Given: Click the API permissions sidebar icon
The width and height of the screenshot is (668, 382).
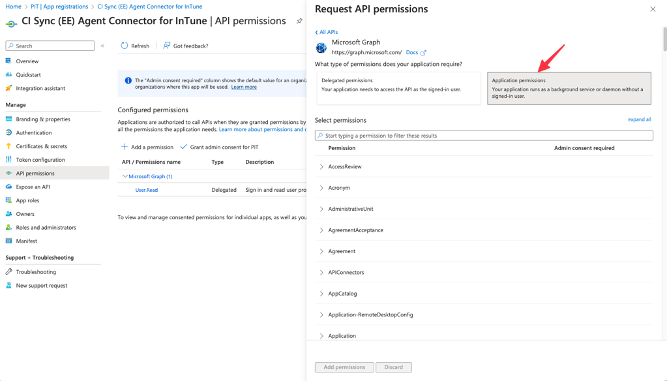Looking at the screenshot, I should click(x=9, y=173).
